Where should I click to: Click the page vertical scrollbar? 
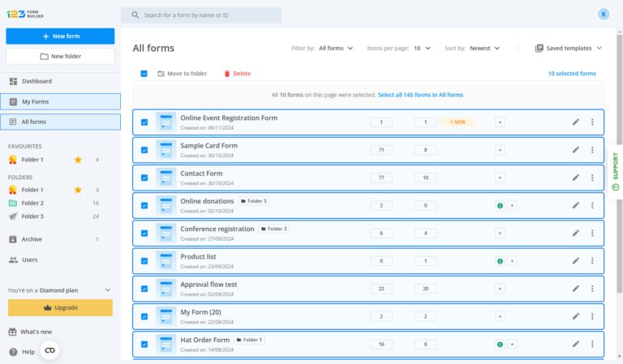point(620,164)
